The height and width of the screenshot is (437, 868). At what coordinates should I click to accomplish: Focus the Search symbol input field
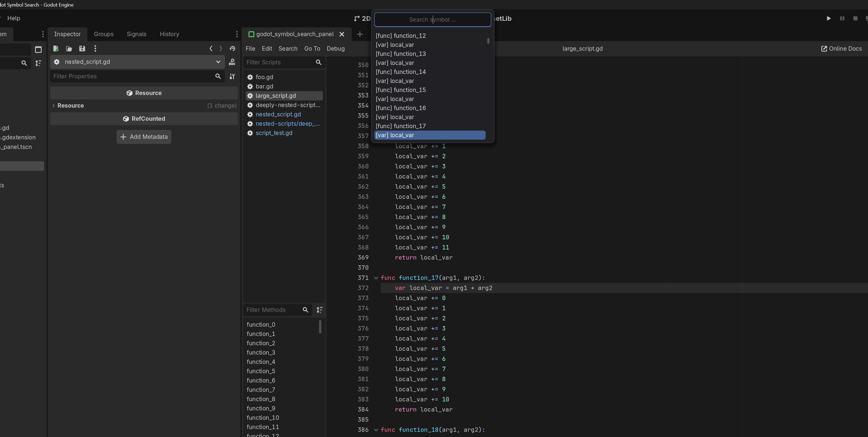point(433,19)
